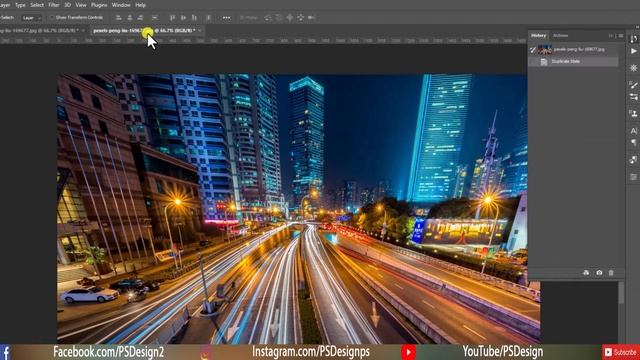Toggle Show Transform Controls checkbox
Viewport: 640px width, 360px height.
[x=52, y=18]
